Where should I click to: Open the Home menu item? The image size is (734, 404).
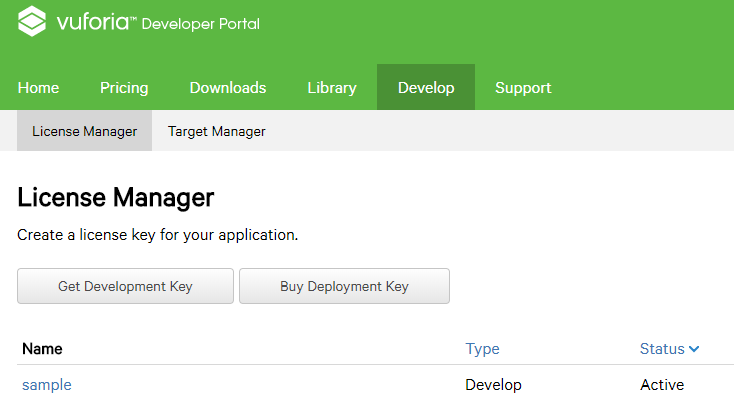pos(38,88)
